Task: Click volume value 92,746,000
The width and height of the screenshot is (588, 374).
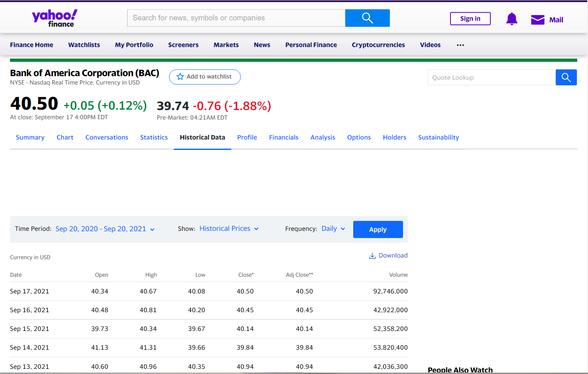Action: [390, 291]
